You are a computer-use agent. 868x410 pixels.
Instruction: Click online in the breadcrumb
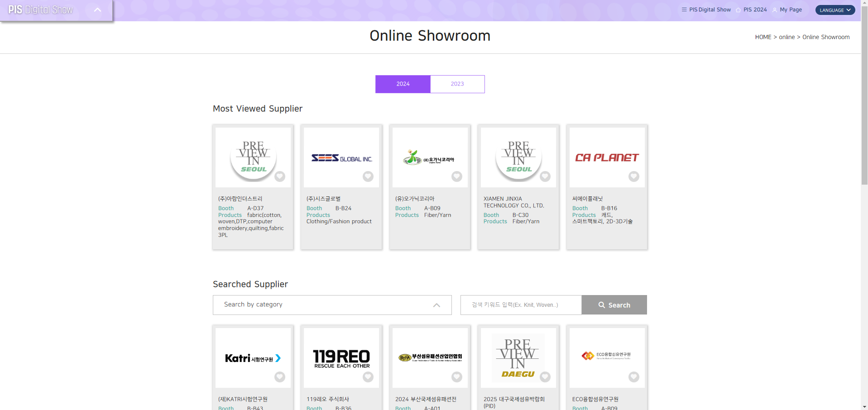[x=787, y=37]
